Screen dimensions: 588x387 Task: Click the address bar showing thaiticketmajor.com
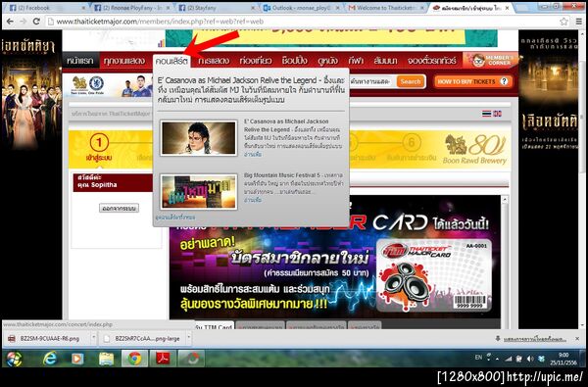click(304, 22)
